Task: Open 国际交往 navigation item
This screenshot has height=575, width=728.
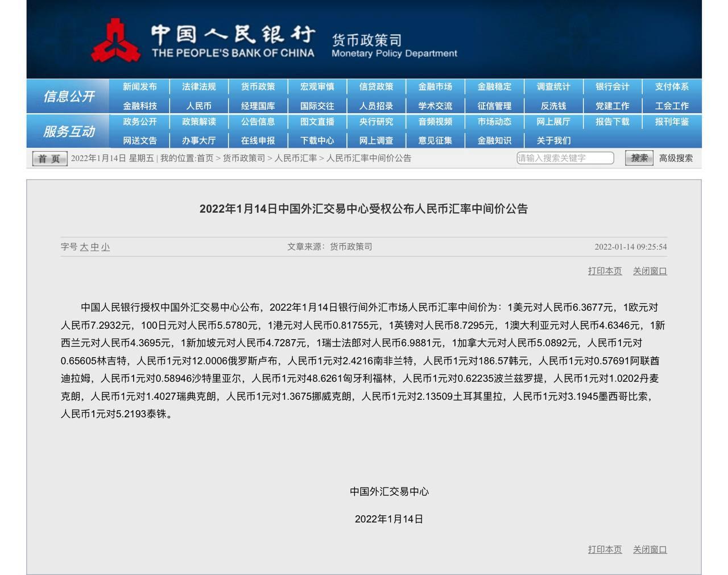Action: 317,106
